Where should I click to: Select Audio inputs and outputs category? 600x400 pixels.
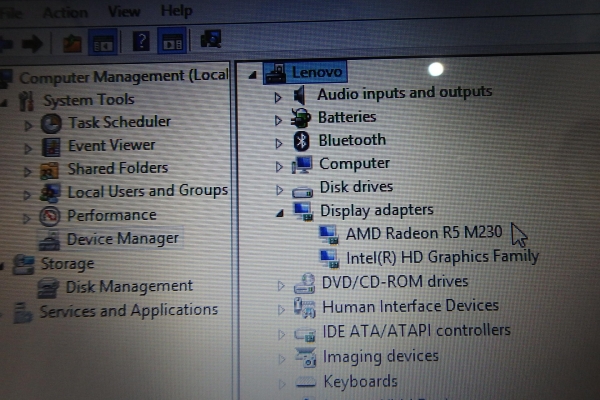pos(405,93)
